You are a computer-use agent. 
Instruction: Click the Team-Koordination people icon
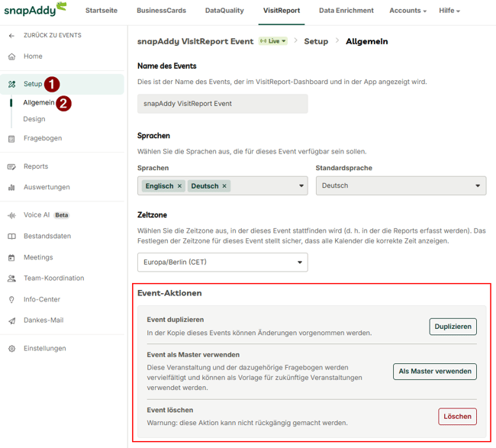coord(11,279)
